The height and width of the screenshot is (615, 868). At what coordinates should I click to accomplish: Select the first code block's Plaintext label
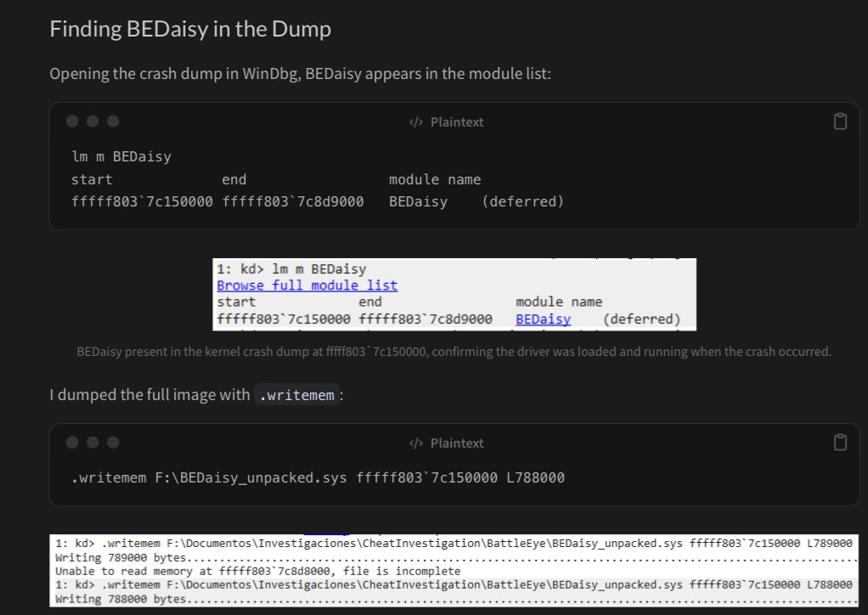(x=457, y=122)
